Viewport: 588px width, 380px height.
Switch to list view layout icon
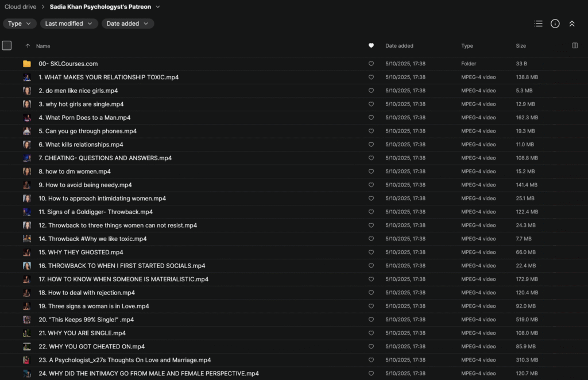pyautogui.click(x=538, y=24)
